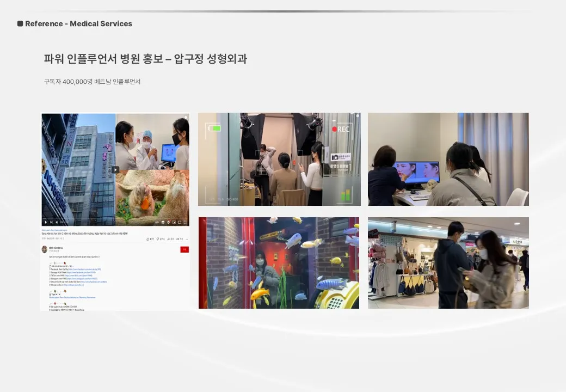
Task: Open the Shopee link in the description
Action: point(73,285)
